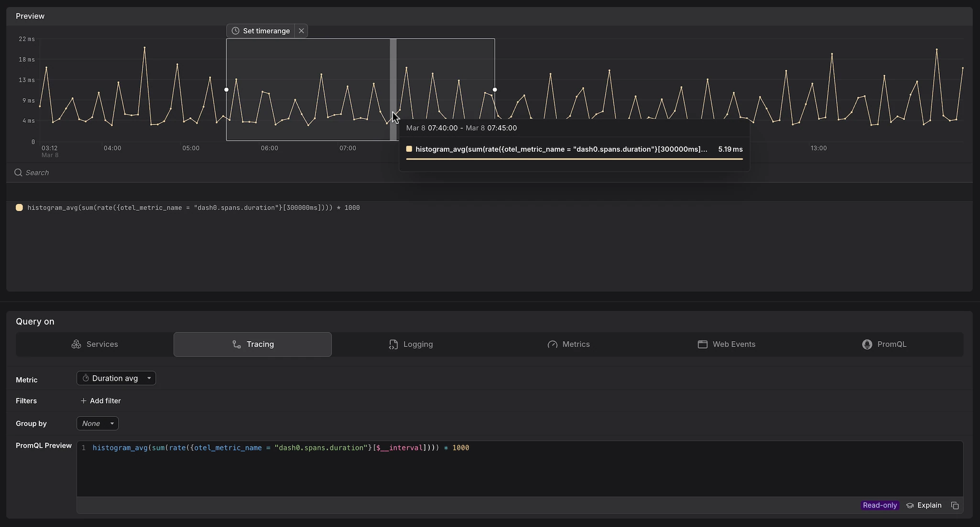Dismiss the chart time selection with X
This screenshot has height=527, width=980.
(301, 31)
